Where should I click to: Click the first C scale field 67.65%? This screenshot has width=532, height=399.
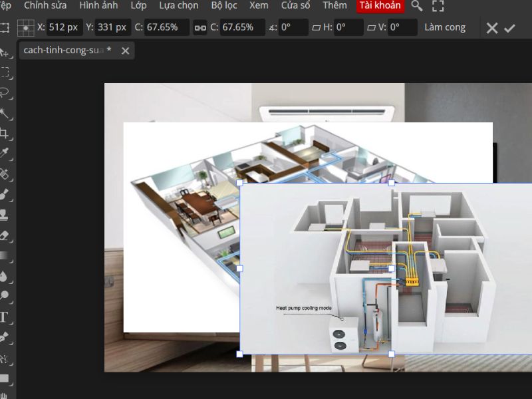click(167, 27)
